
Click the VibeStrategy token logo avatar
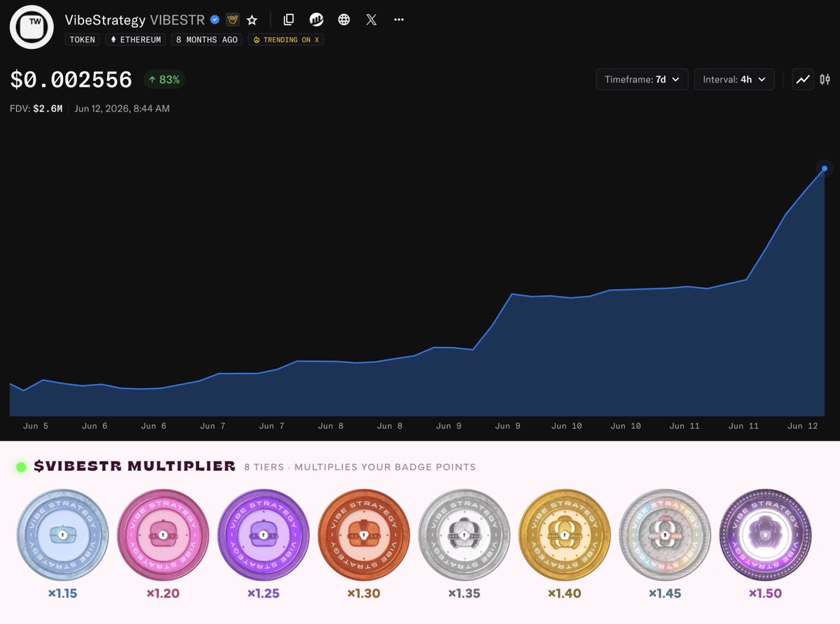pos(31,27)
